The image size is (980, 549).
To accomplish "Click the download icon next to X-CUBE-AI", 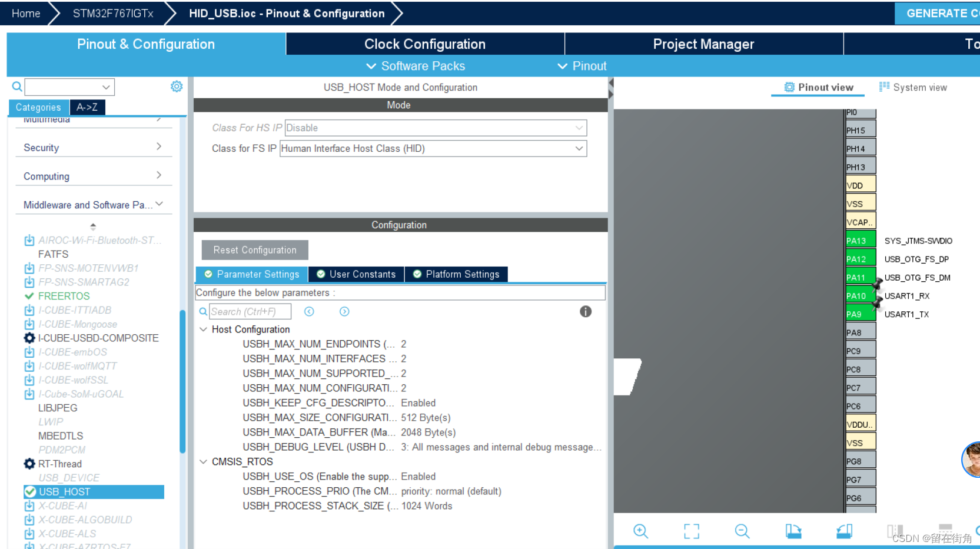I will pyautogui.click(x=29, y=505).
